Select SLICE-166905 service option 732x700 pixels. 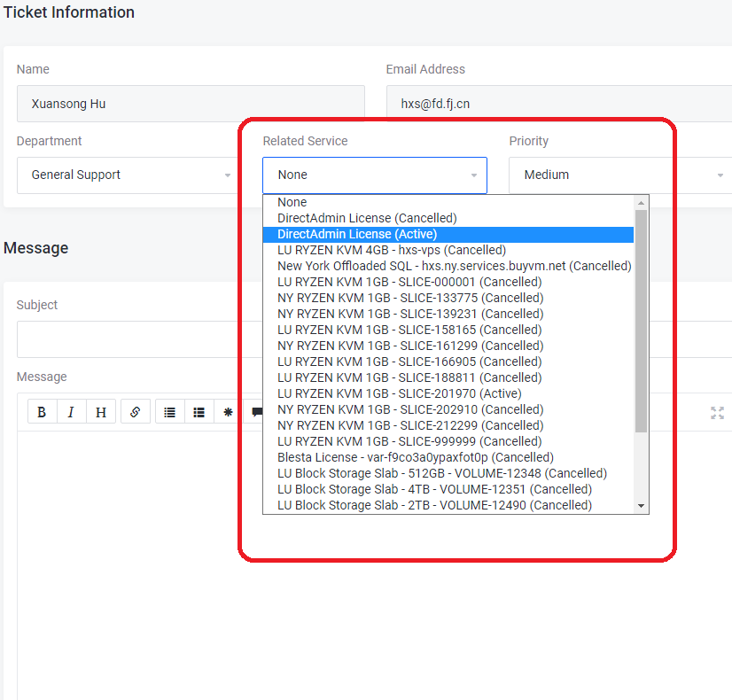[x=448, y=362]
